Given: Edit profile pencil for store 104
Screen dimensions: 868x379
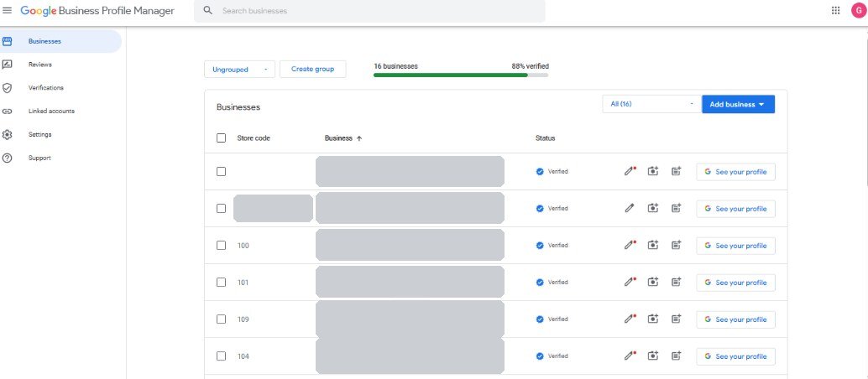Looking at the screenshot, I should [x=630, y=356].
